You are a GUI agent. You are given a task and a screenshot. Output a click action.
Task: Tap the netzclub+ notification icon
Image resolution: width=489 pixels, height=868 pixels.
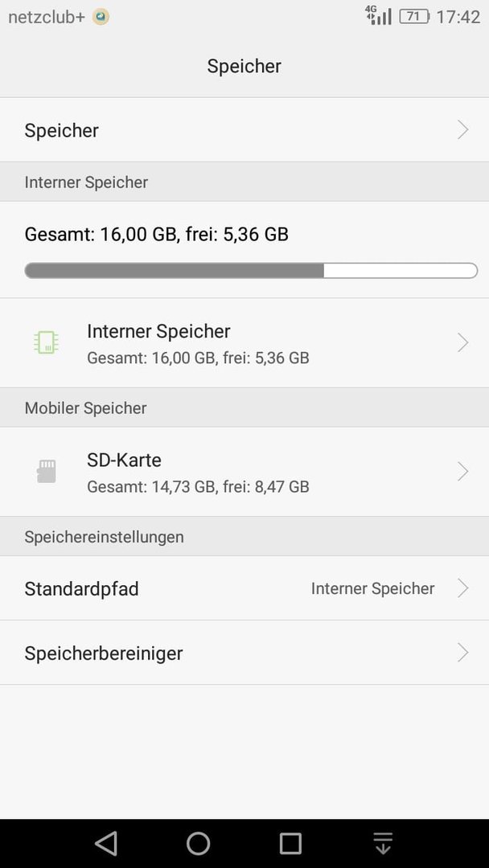point(101,17)
